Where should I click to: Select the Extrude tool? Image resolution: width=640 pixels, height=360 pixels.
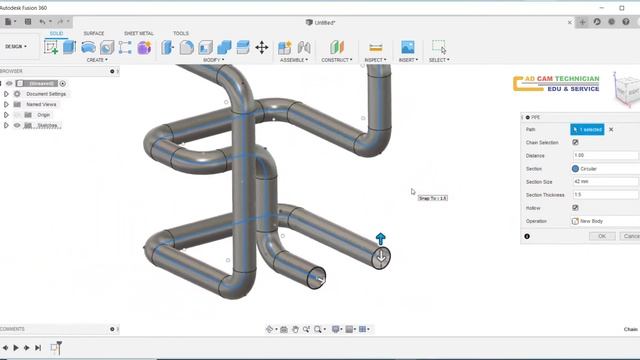[69, 47]
